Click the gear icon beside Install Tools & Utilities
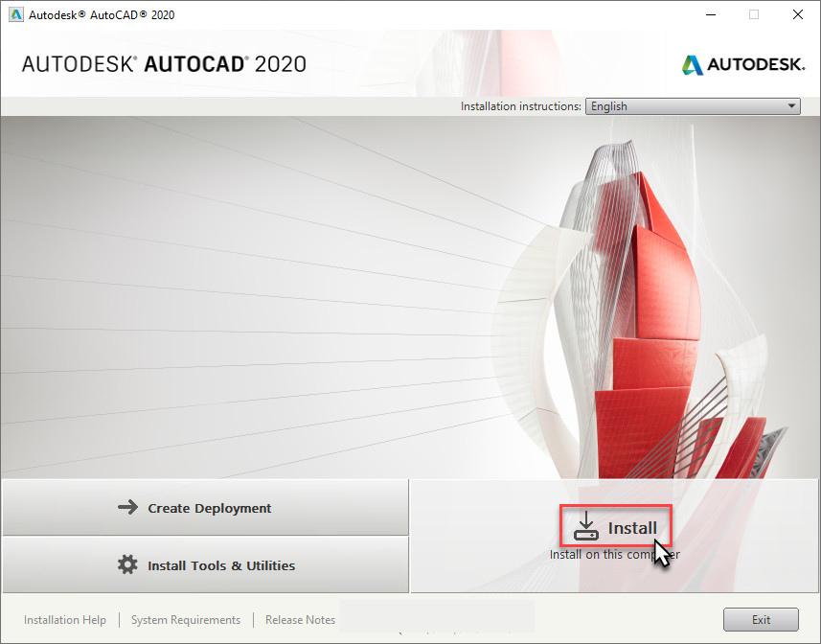This screenshot has height=644, width=821. (125, 565)
